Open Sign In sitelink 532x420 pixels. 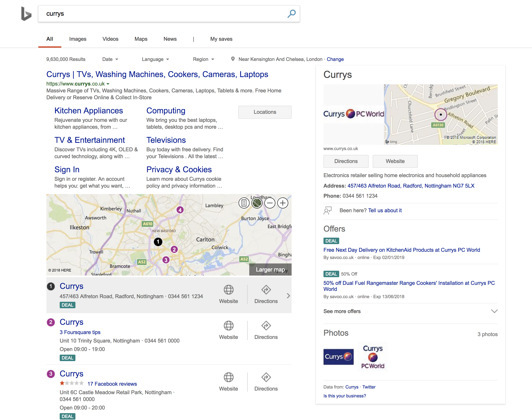pyautogui.click(x=67, y=169)
